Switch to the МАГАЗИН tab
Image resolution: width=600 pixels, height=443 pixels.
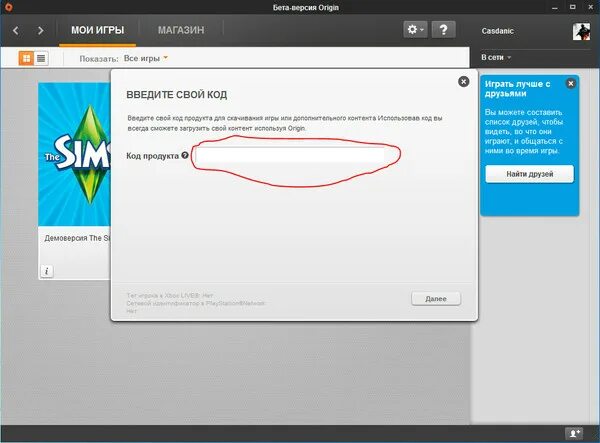tap(181, 30)
